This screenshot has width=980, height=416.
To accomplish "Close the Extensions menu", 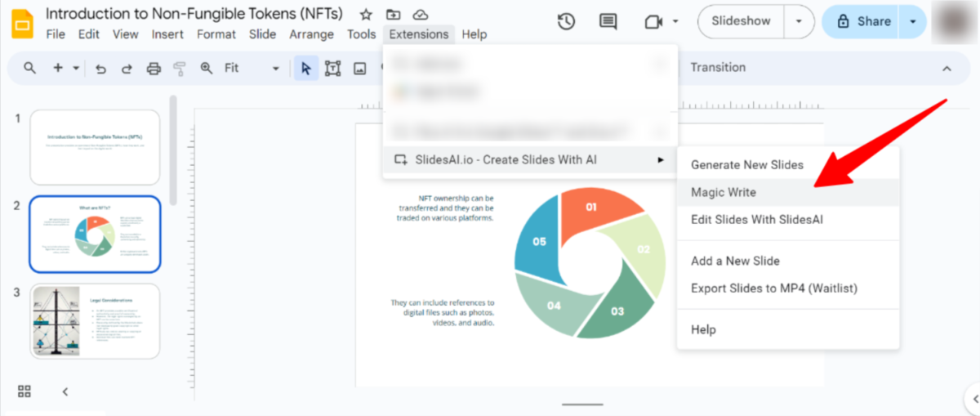I will click(x=418, y=34).
